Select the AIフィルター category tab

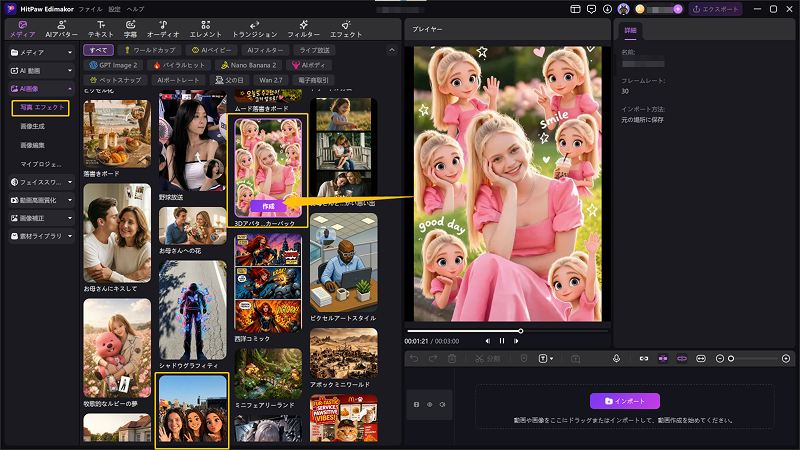pos(265,50)
